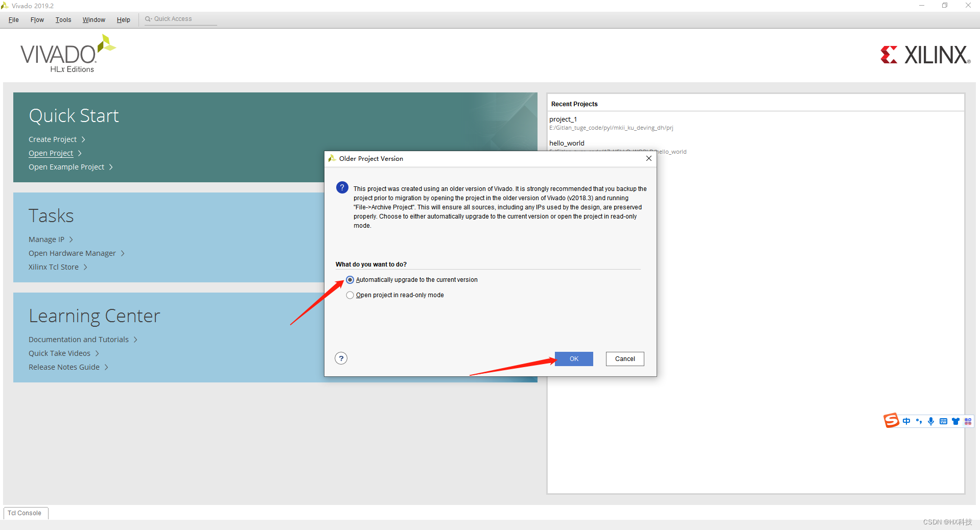Restore down the Vivado window
980x530 pixels.
click(945, 6)
